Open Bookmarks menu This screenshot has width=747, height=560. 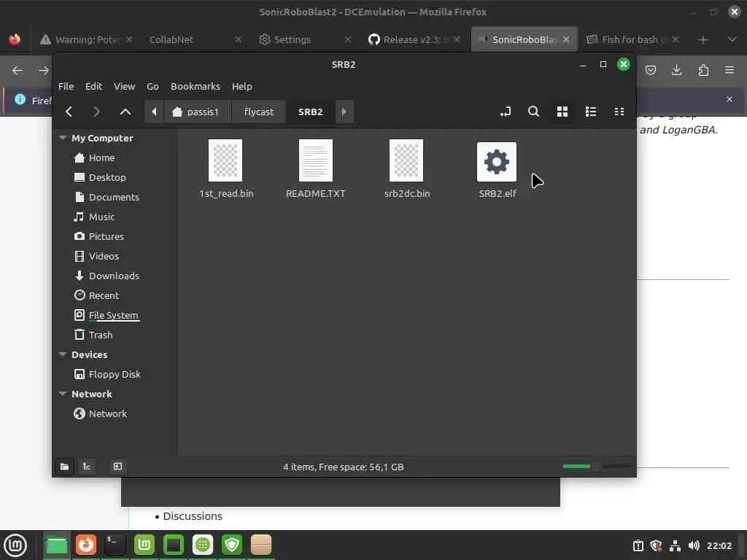[x=196, y=86]
